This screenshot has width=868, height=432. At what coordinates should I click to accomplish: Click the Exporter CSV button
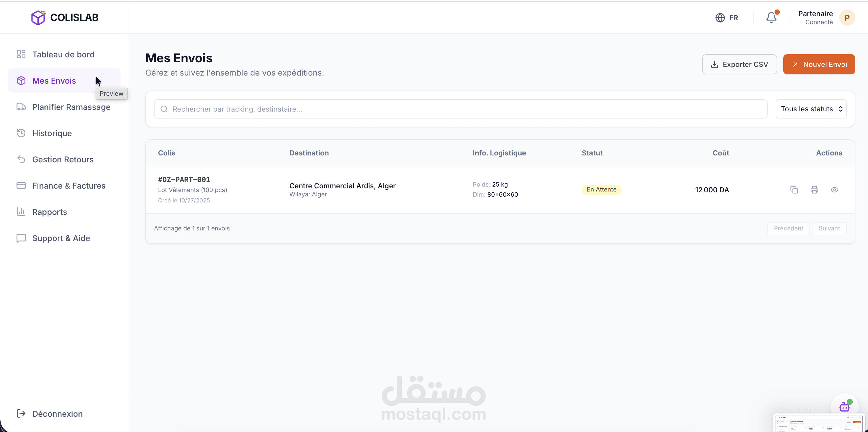(x=739, y=64)
